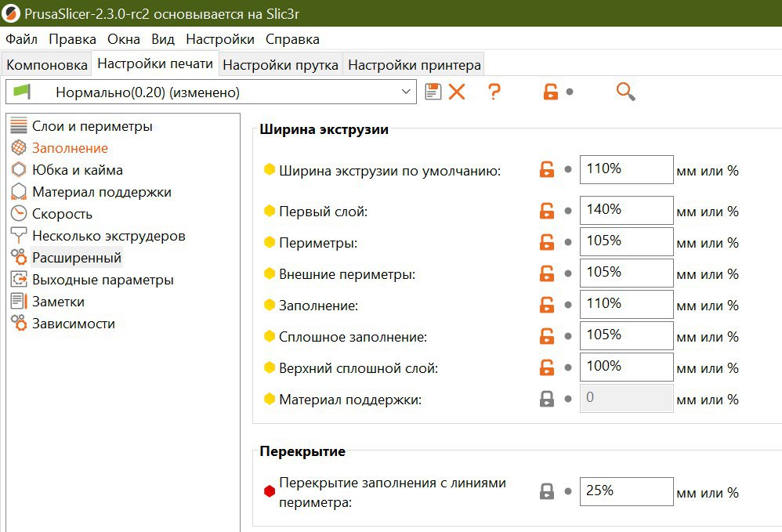Click padlock for "Первый слой" width
Image resolution: width=782 pixels, height=532 pixels.
pyautogui.click(x=547, y=211)
